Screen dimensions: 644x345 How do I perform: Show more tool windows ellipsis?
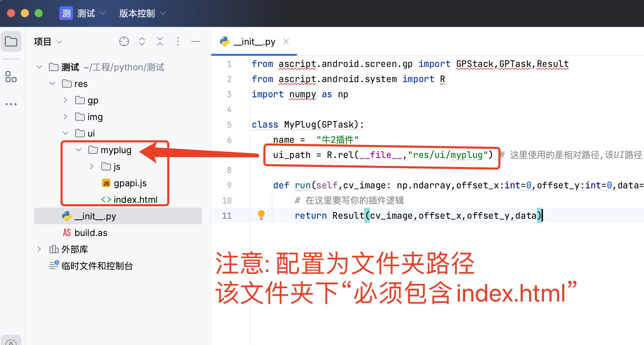[x=11, y=104]
